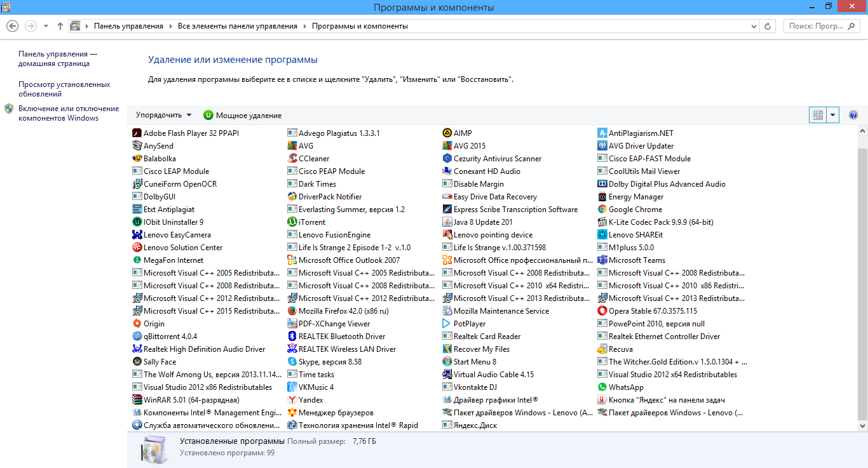Click the Back navigation arrow

pyautogui.click(x=12, y=26)
